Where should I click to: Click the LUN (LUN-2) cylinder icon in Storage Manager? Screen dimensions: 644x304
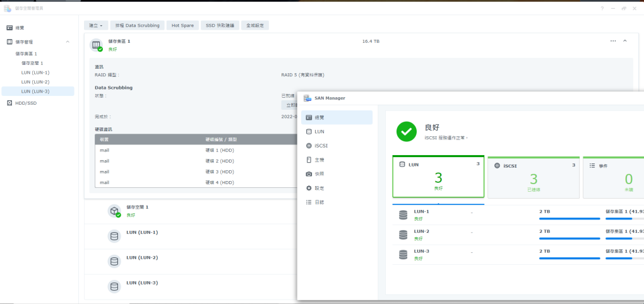pos(114,261)
